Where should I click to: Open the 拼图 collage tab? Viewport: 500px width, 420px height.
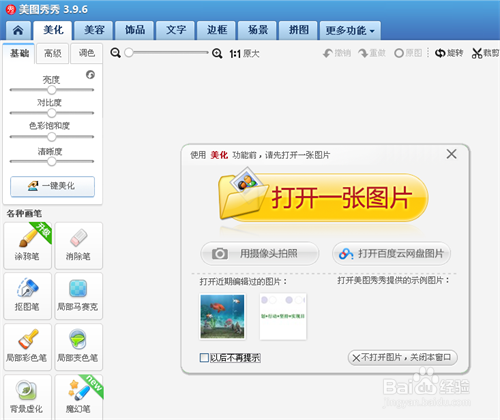pyautogui.click(x=298, y=30)
